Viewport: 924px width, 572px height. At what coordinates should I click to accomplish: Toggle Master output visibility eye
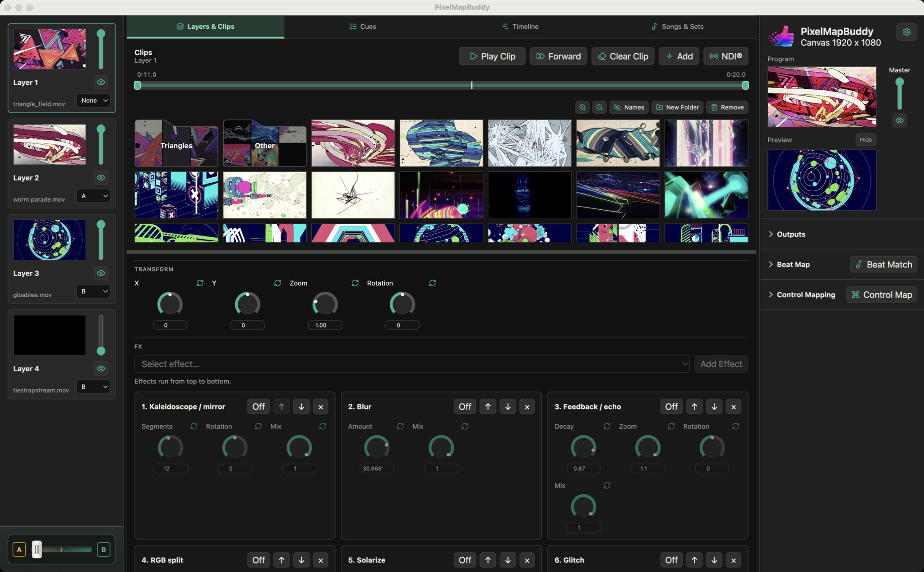900,120
